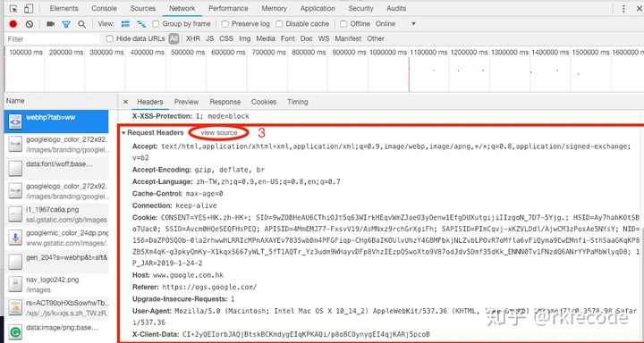The image size is (644, 343).
Task: Open the Application panel tab
Action: (x=318, y=9)
